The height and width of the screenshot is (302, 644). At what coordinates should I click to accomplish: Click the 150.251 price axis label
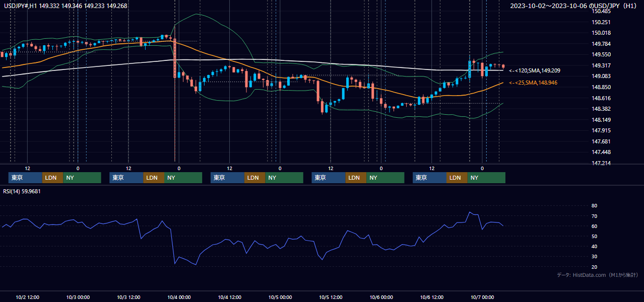pyautogui.click(x=602, y=22)
